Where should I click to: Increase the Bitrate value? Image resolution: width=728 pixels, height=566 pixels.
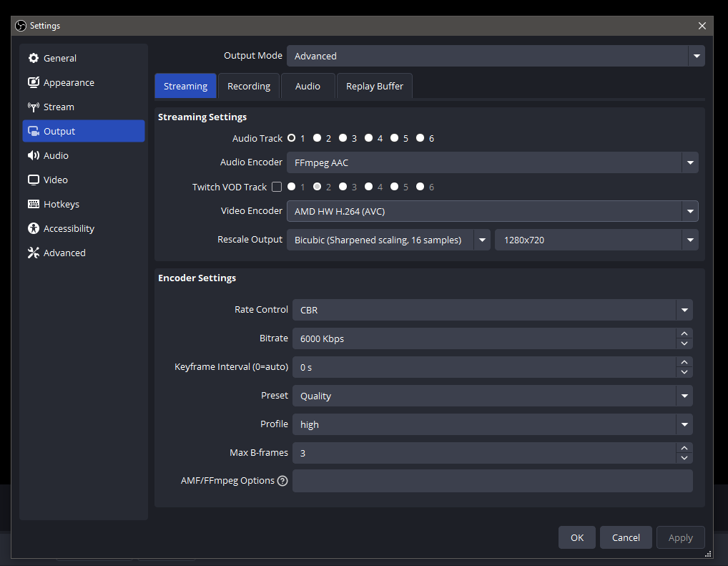[684, 333]
